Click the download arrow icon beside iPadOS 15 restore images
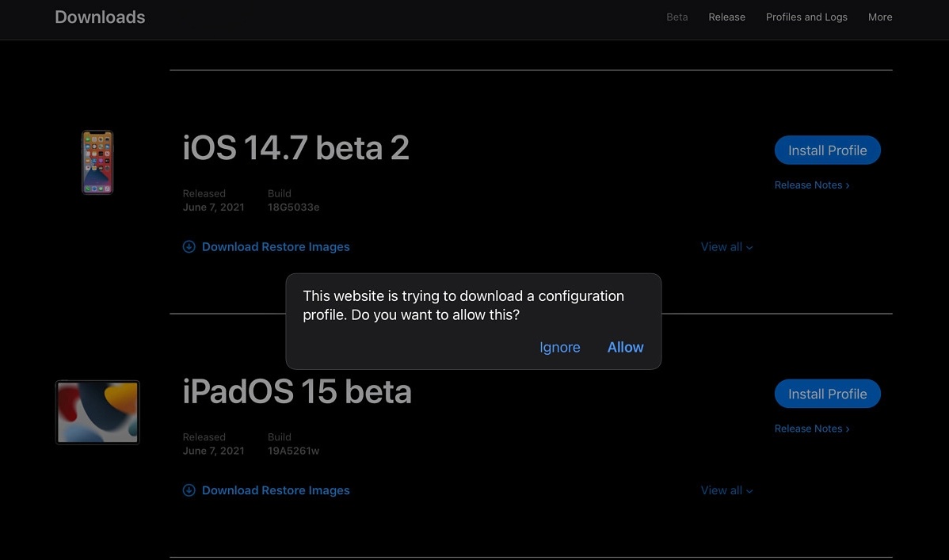The width and height of the screenshot is (949, 560). [x=189, y=490]
